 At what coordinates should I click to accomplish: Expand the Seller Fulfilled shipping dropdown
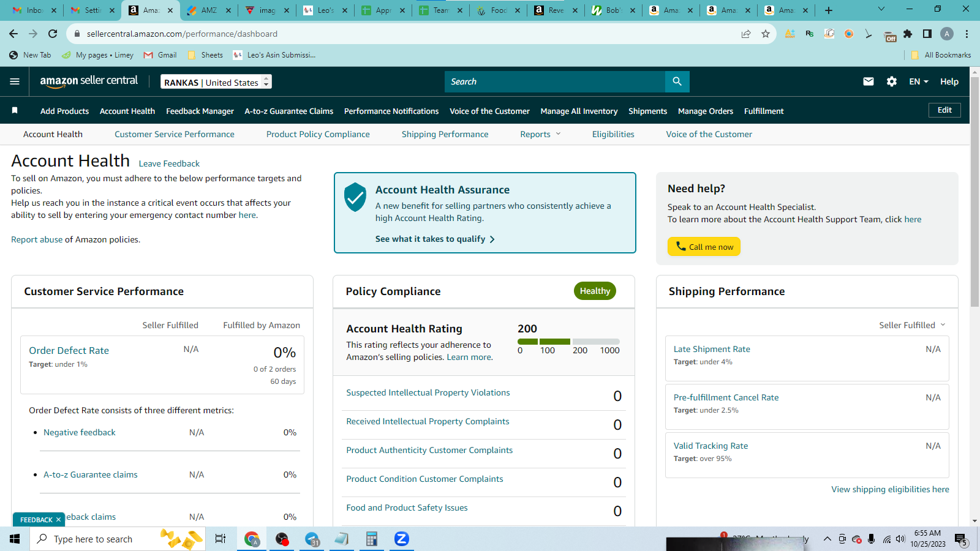coord(912,325)
